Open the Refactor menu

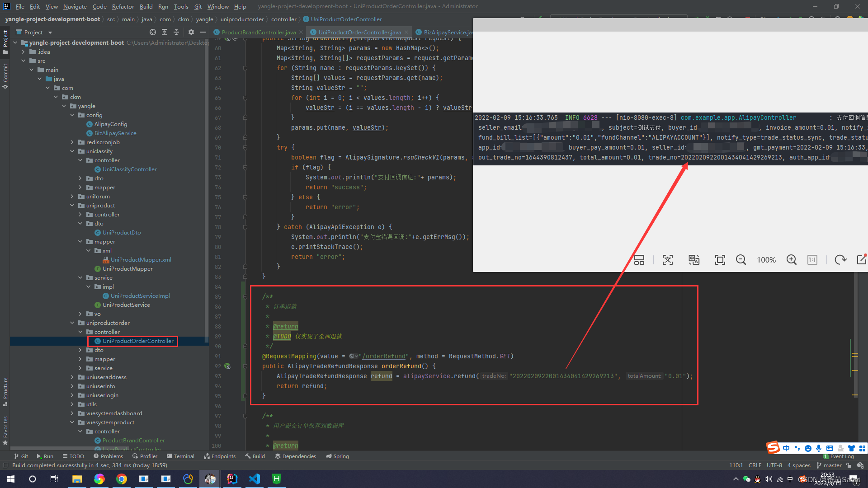123,6
